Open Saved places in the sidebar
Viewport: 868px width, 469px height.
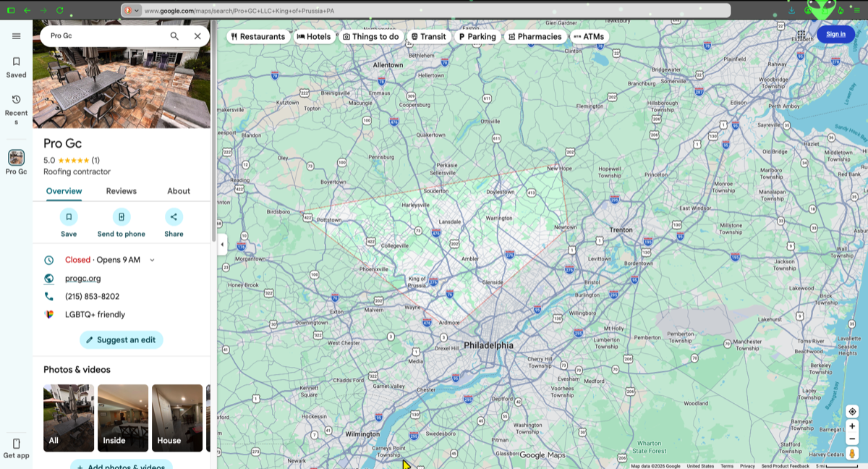tap(16, 67)
